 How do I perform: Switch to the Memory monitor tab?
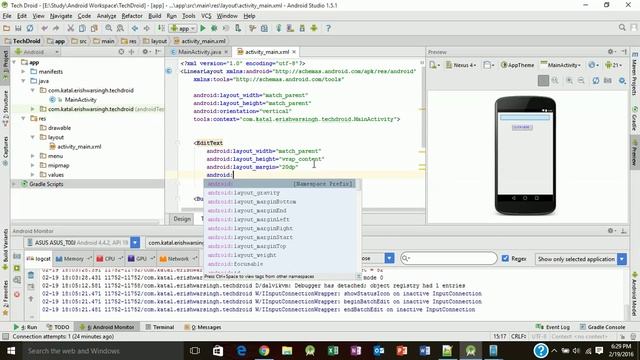[73, 259]
